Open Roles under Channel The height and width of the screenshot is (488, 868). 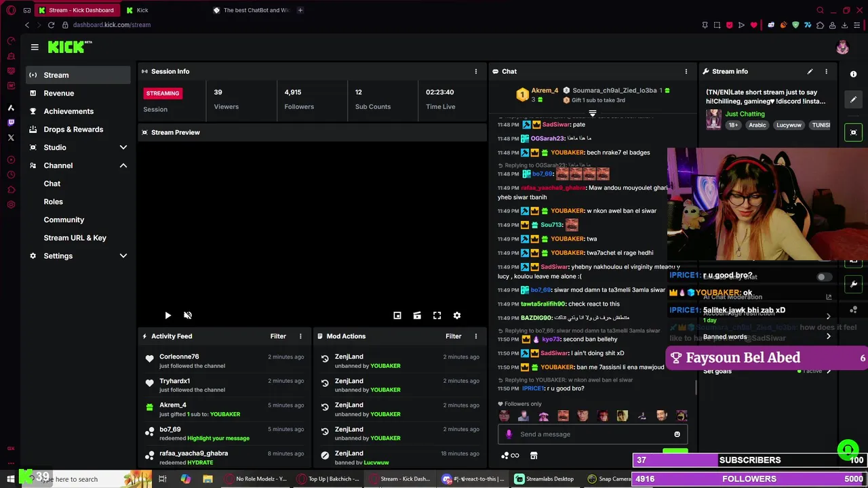tap(53, 201)
